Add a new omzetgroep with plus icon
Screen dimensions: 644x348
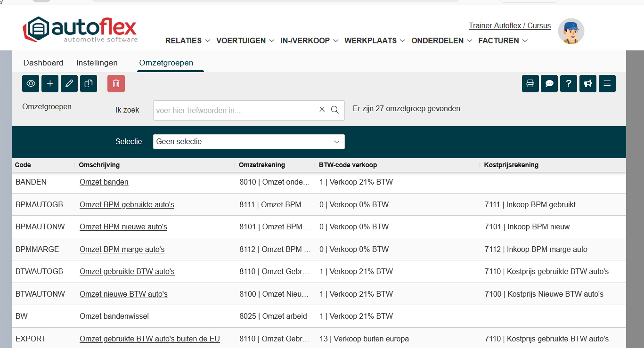(x=50, y=84)
